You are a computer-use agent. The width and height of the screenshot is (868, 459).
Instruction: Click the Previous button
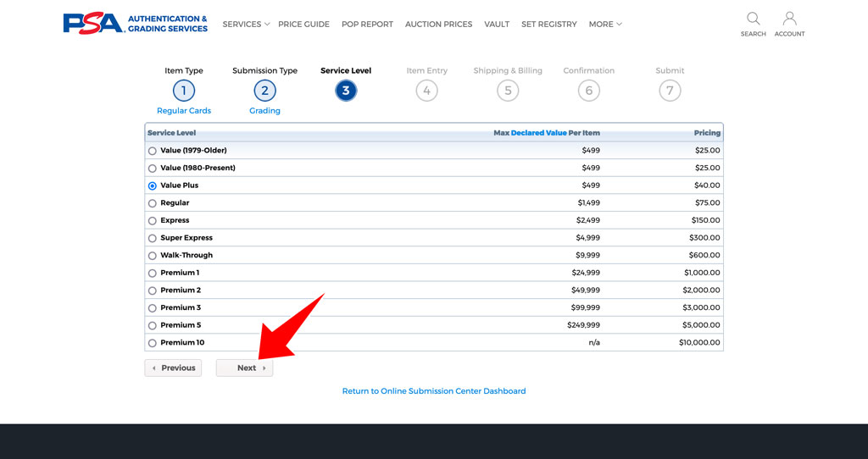[x=173, y=368]
